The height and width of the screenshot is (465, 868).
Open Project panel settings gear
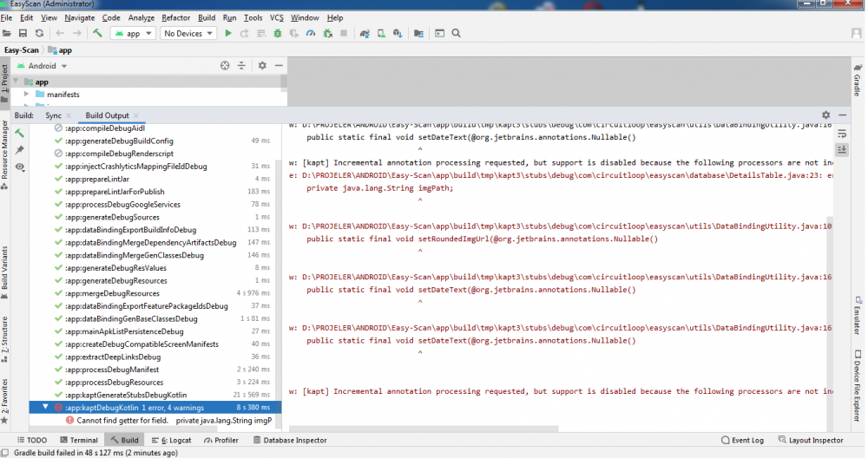[x=260, y=66]
